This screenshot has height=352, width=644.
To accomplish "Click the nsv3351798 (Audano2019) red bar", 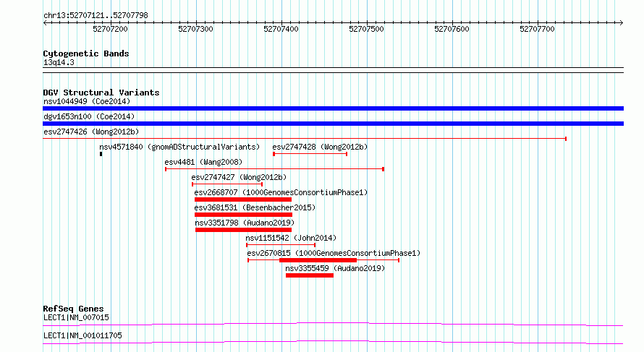I will [243, 230].
